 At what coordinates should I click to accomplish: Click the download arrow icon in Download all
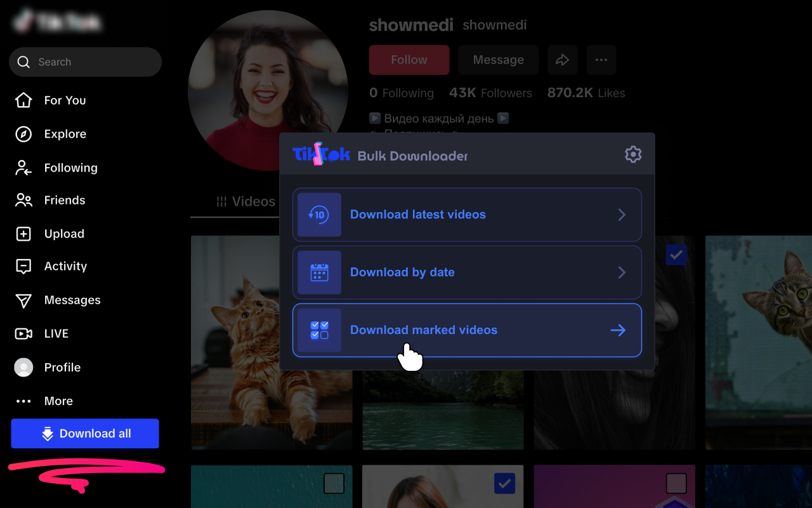pos(48,434)
